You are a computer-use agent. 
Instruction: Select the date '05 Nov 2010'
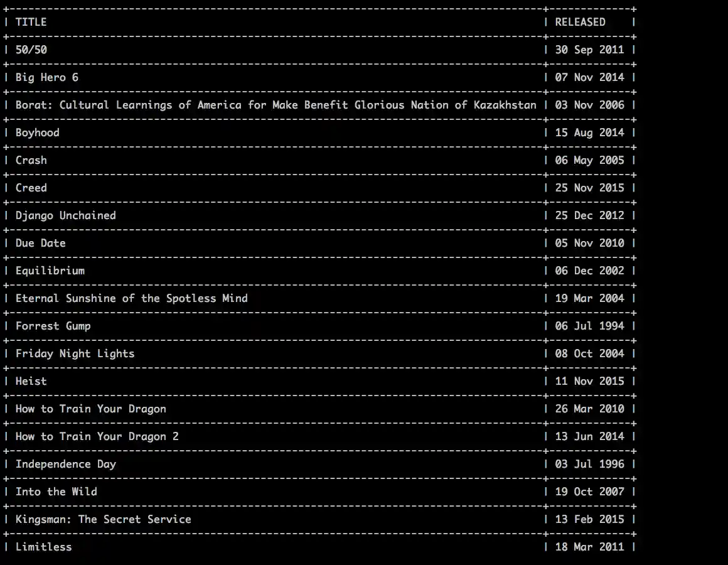590,244
